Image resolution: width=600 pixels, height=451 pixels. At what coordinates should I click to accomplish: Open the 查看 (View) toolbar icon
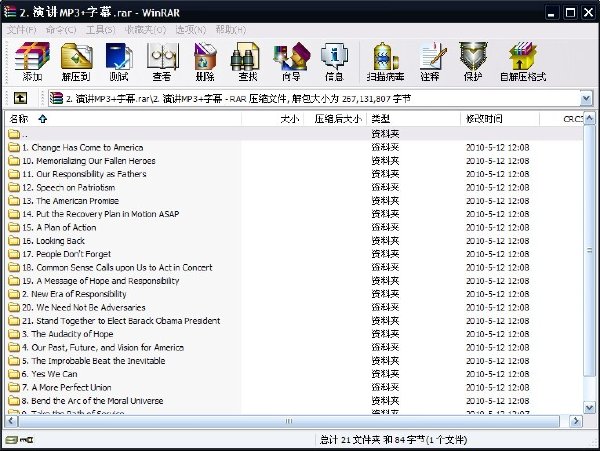[162, 61]
